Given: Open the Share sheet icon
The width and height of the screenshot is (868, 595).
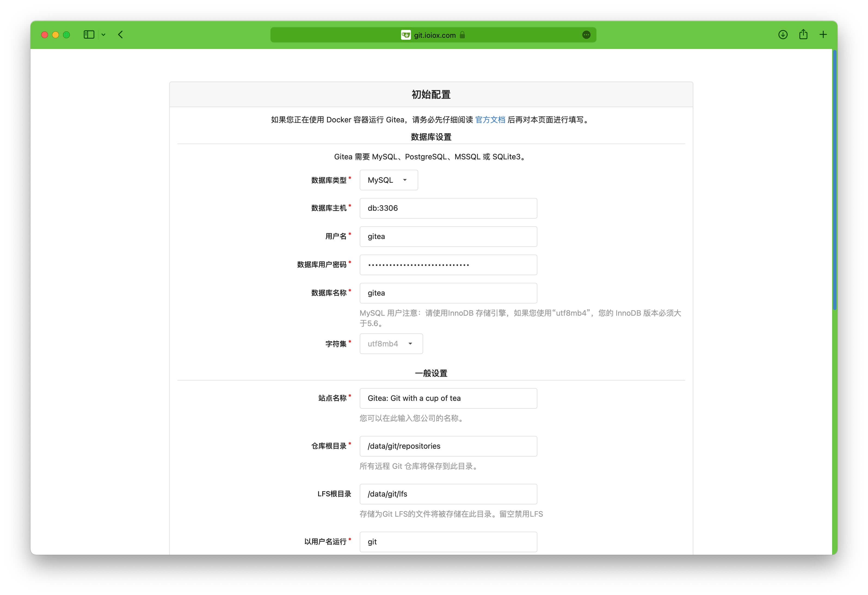Looking at the screenshot, I should tap(804, 34).
